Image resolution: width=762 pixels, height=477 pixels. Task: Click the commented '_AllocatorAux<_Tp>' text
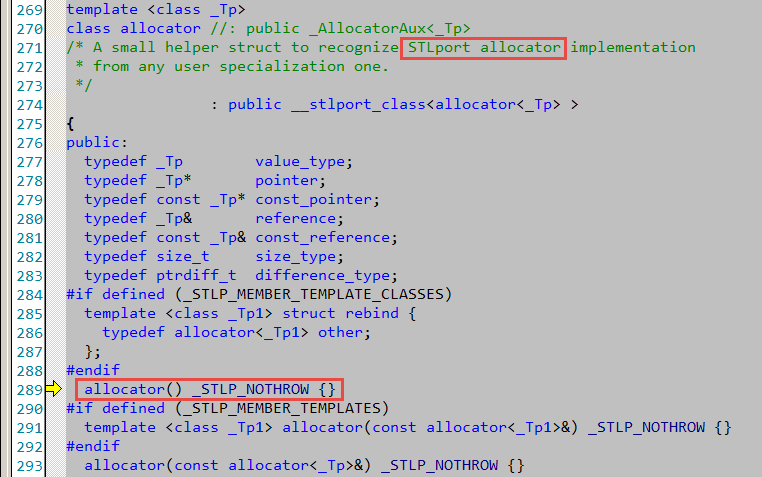[x=390, y=29]
